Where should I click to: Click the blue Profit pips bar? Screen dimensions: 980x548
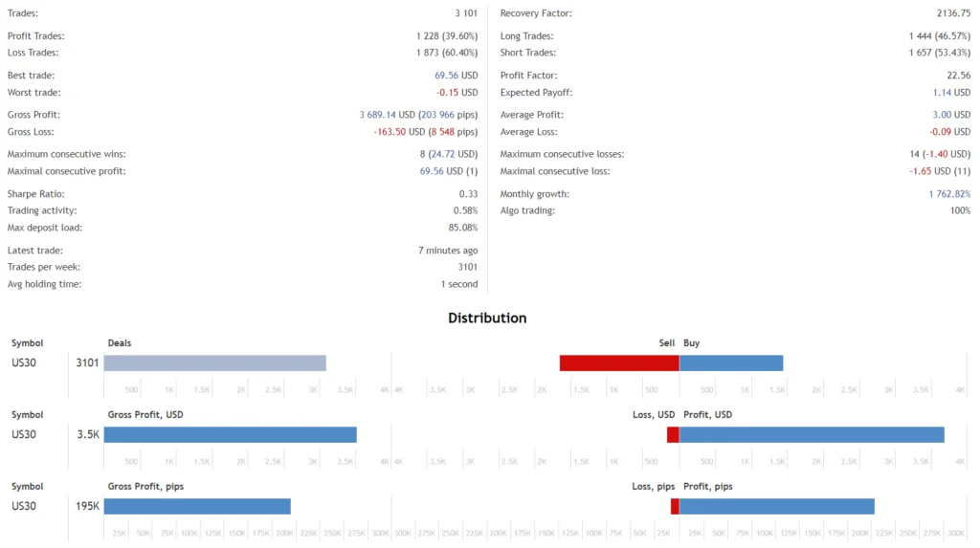777,506
